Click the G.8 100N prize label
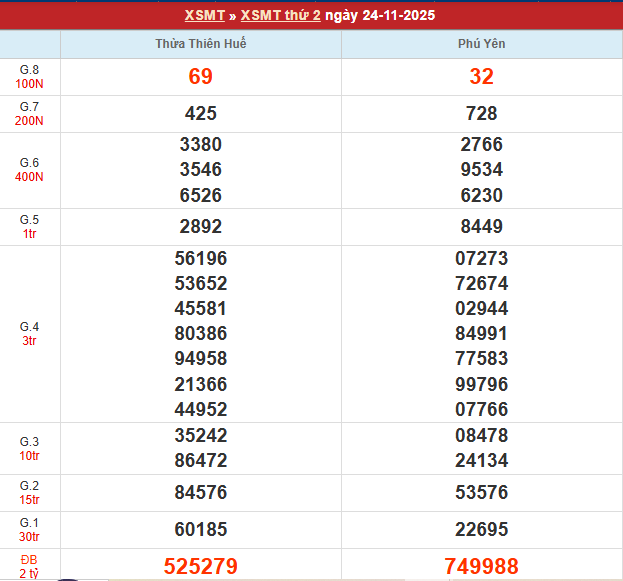This screenshot has width=623, height=581. 29,77
